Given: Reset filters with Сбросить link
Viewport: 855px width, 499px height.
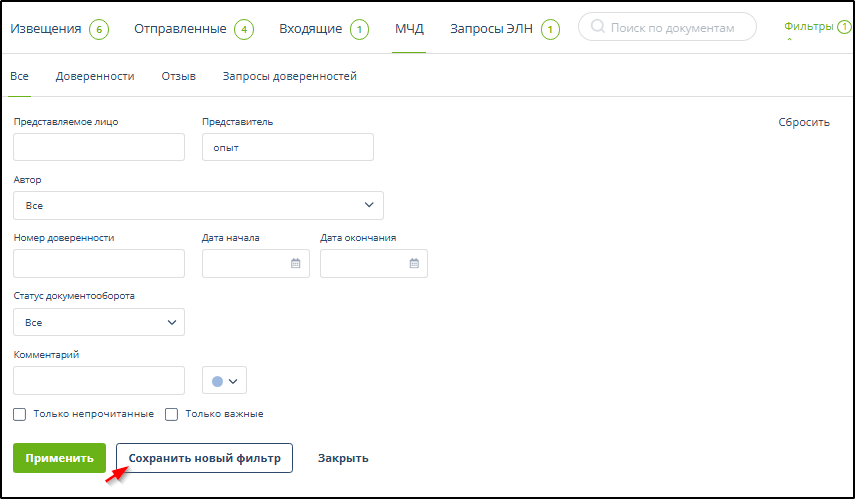Looking at the screenshot, I should click(804, 122).
